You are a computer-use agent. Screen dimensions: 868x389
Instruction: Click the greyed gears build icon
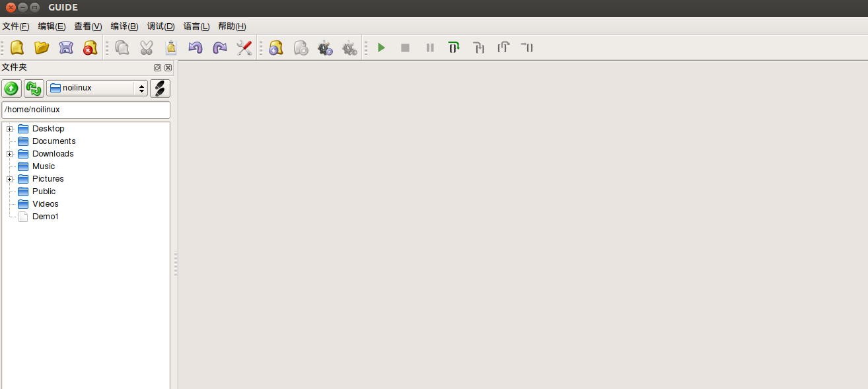coord(349,48)
